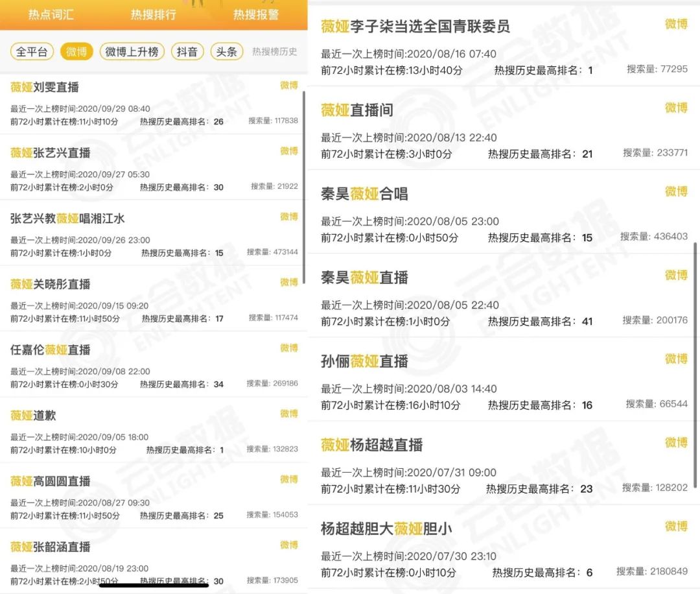Click the 微博 tag on 杨超越胆大薇娅胆小

(676, 527)
